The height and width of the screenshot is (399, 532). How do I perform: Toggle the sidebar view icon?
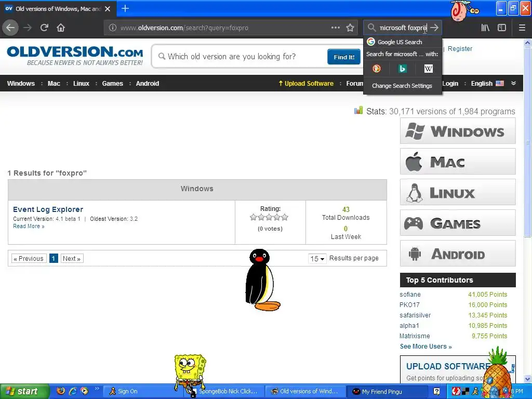(x=502, y=28)
